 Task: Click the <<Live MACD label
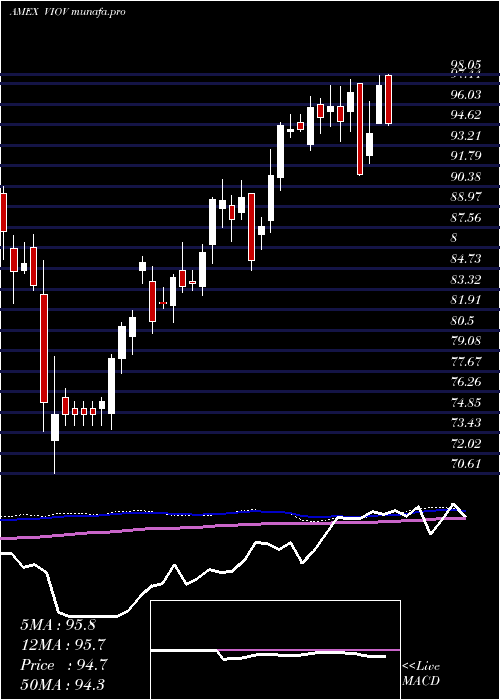421,673
